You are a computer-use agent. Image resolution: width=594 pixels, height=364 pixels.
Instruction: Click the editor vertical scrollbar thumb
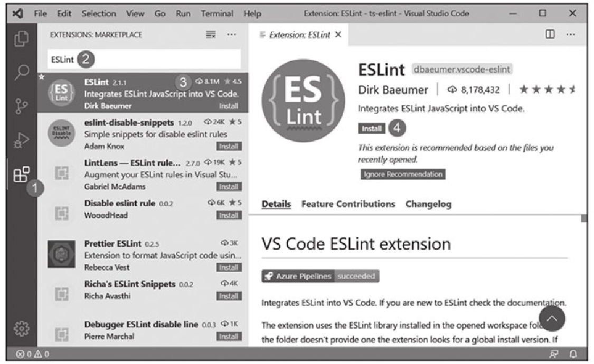point(584,218)
